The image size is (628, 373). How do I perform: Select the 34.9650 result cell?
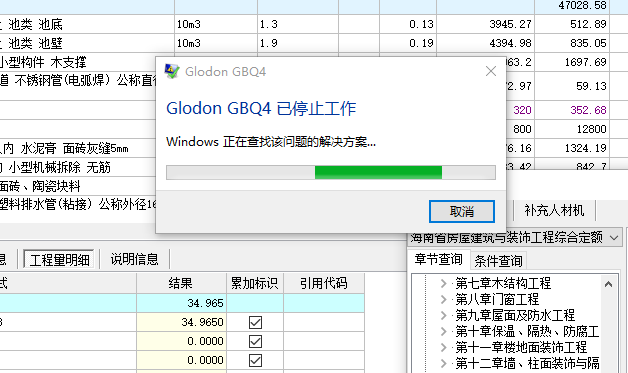pyautogui.click(x=181, y=322)
